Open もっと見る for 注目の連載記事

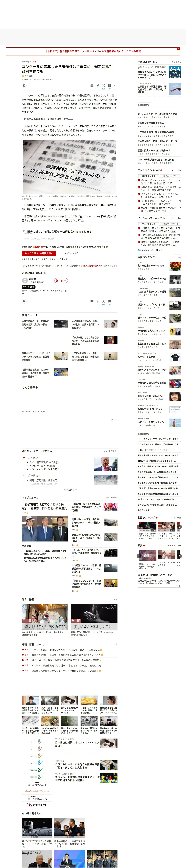(176, 62)
